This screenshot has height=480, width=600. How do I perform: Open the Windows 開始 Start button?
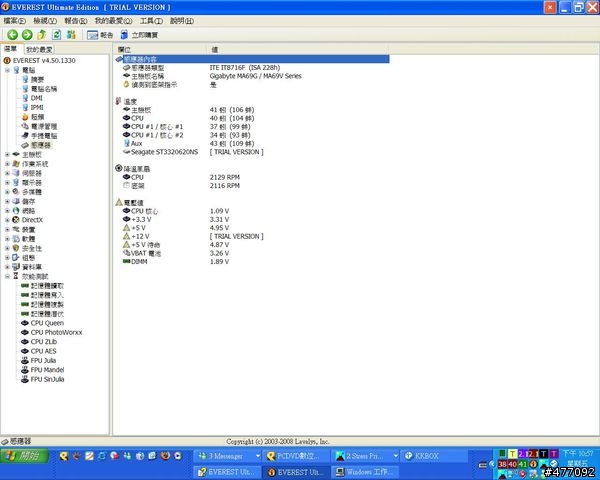click(x=24, y=456)
